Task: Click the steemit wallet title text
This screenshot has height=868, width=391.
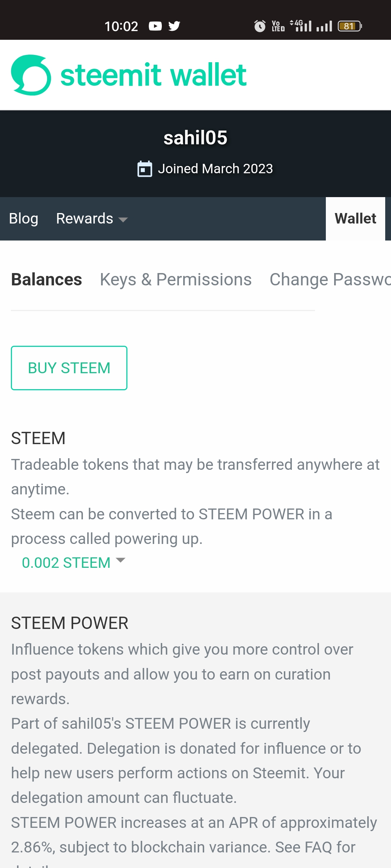Action: [154, 75]
